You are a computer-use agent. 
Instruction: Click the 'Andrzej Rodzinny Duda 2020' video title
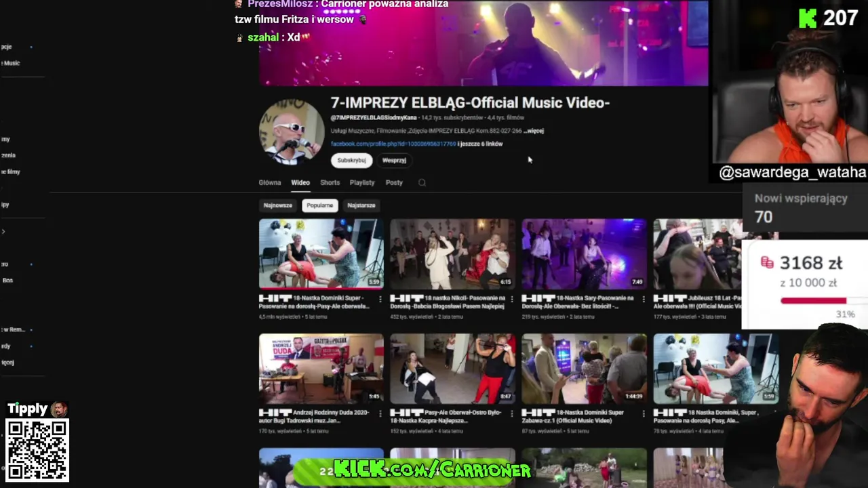click(x=315, y=416)
